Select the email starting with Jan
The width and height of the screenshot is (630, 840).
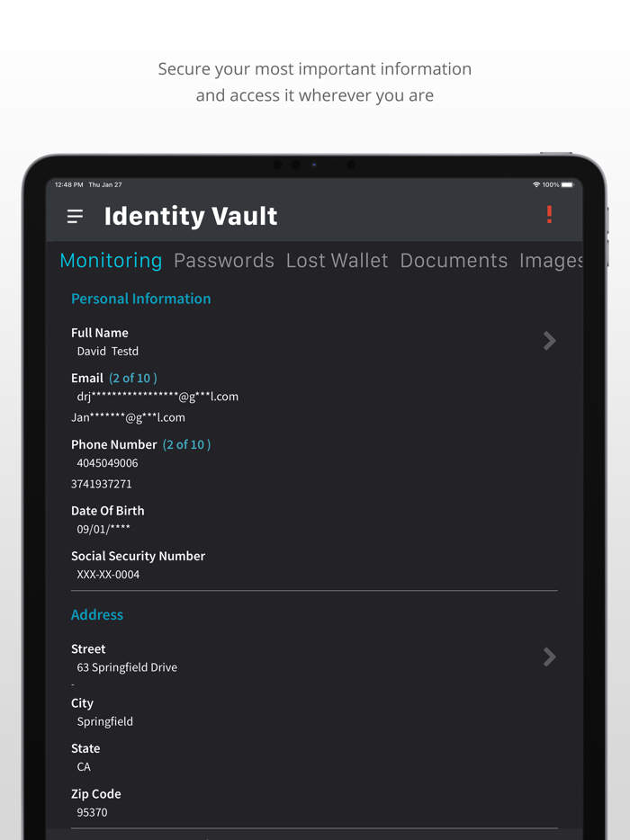point(128,418)
